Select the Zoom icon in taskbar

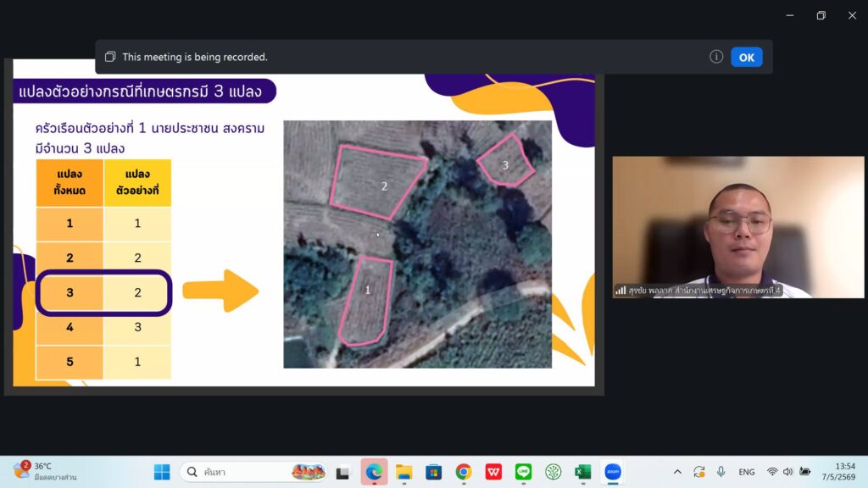(x=613, y=472)
